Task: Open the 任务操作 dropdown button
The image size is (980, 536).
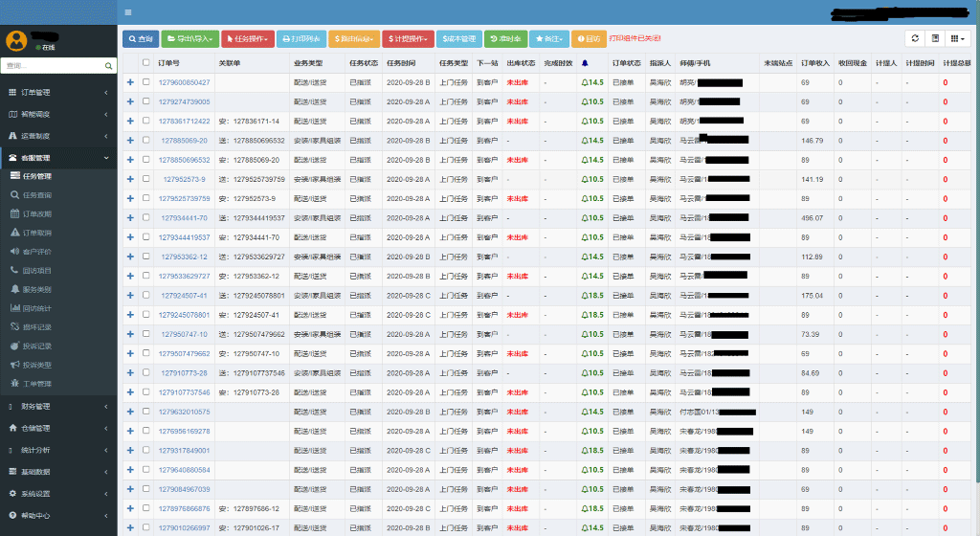Action: coord(248,38)
